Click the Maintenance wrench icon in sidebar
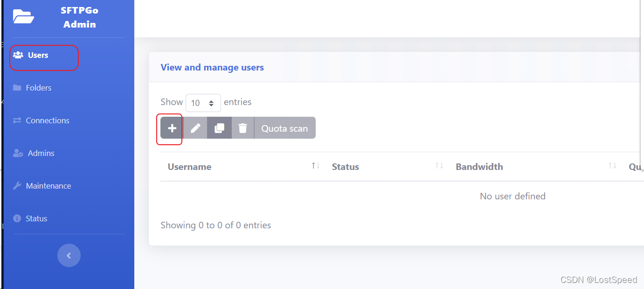The image size is (644, 289). (x=17, y=186)
